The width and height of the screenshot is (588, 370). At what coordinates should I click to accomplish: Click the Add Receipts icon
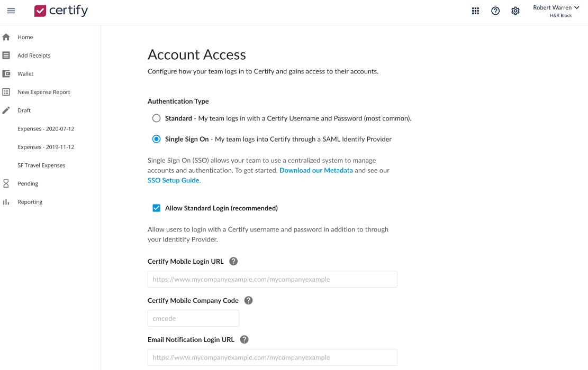point(6,55)
